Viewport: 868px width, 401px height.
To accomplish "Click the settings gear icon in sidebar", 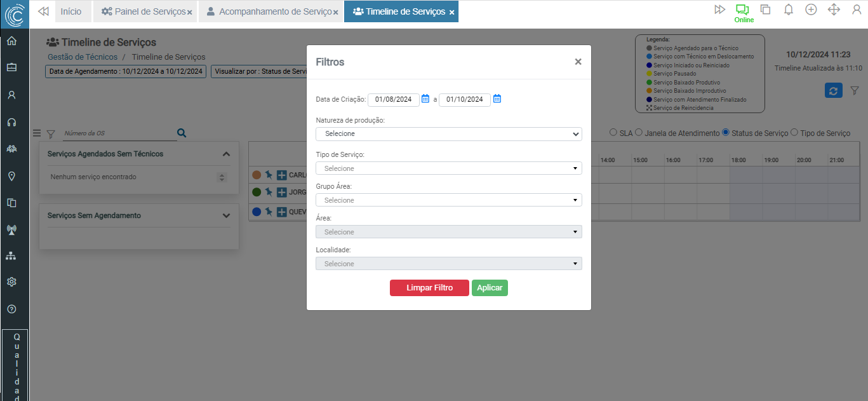I will point(11,282).
